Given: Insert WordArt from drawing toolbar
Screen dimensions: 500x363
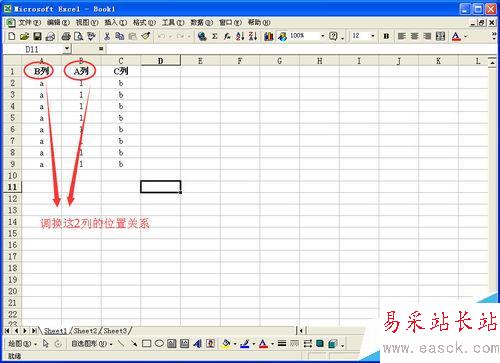Looking at the screenshot, I should pos(197,343).
